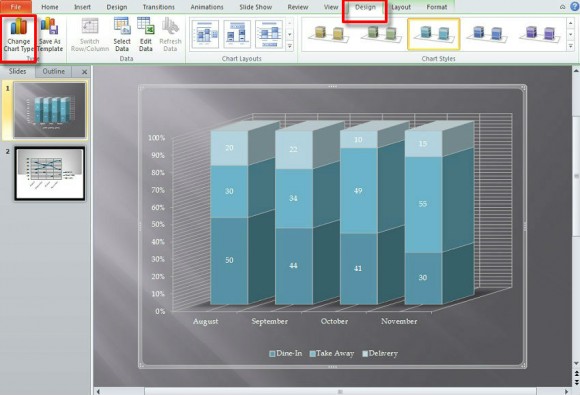Click horizontal scrollbar left arrow

[x=98, y=391]
